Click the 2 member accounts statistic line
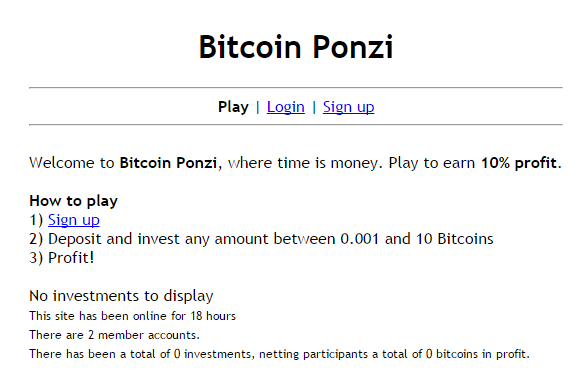Screen dimensions: 588x386 [114, 335]
